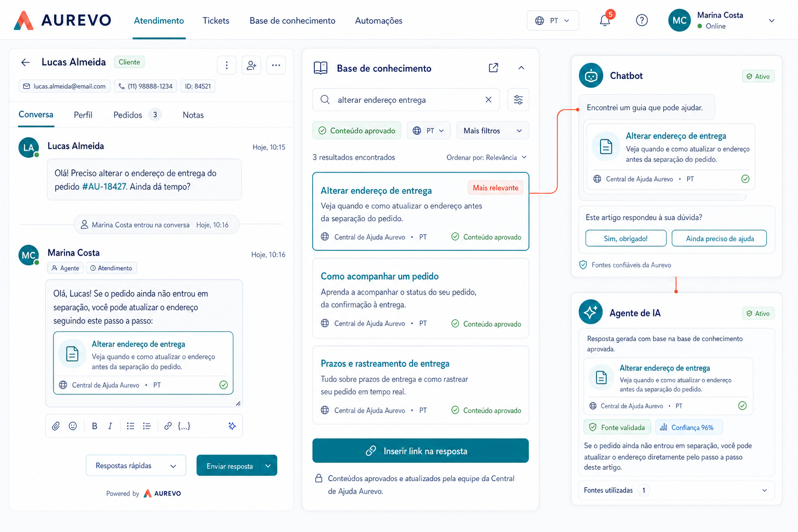Screen dimensions: 798x532
Task: Open the vertical three-dot menu in the customer header
Action: [227, 65]
